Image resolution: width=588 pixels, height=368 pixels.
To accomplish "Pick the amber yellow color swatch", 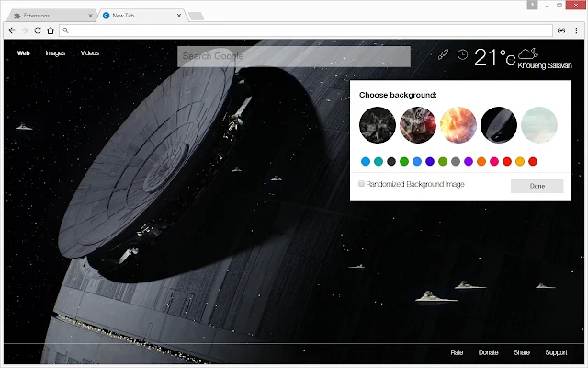I will click(520, 162).
